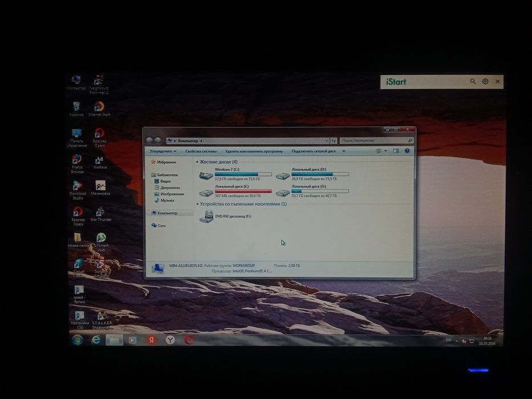Show the preview pane in Explorer
The height and width of the screenshot is (399, 532).
tap(396, 151)
